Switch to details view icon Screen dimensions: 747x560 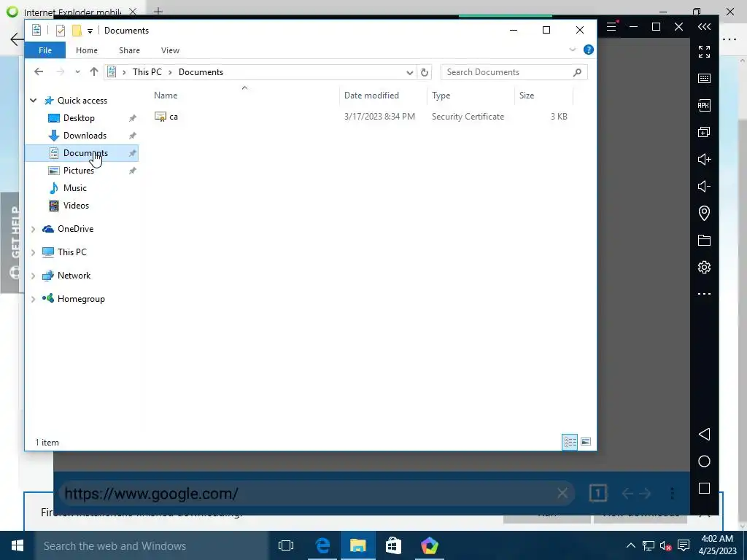coord(570,442)
